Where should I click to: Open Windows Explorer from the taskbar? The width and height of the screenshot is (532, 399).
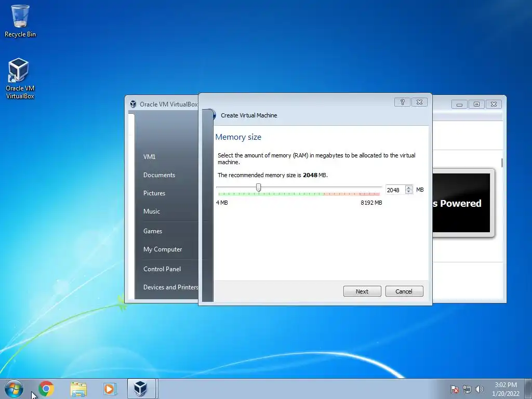pyautogui.click(x=78, y=389)
